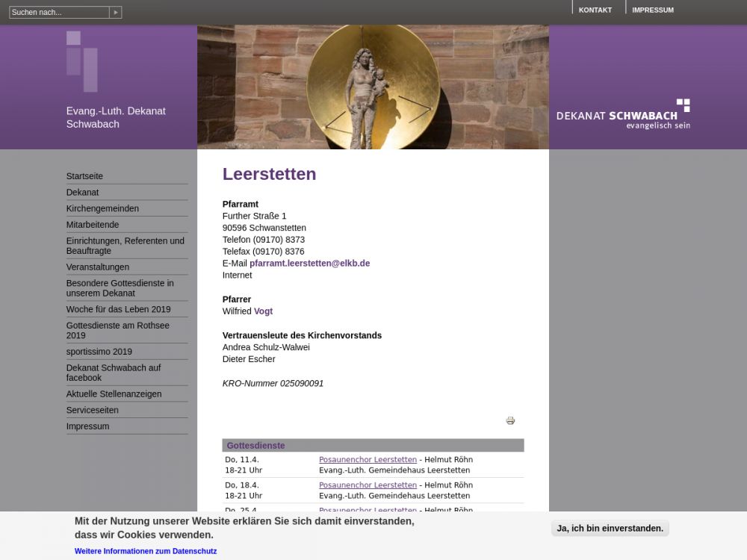This screenshot has width=747, height=560.
Task: Click the purple squares logo at top left
Action: point(81,61)
